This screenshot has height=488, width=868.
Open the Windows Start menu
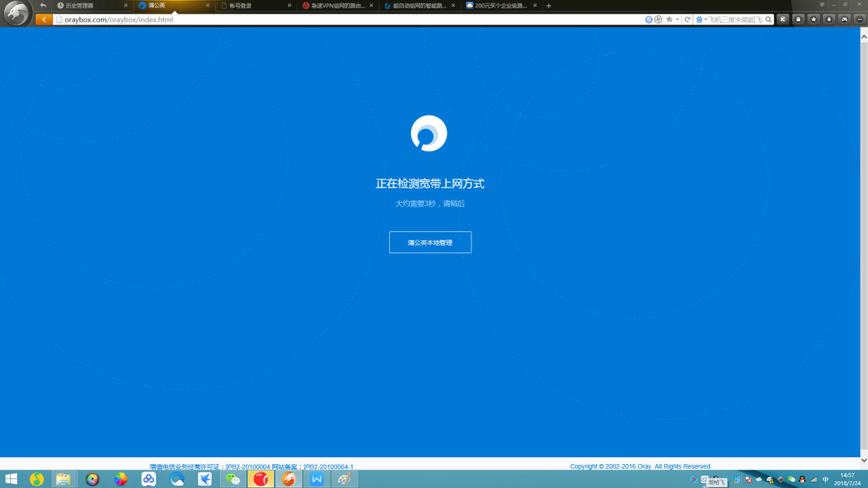[x=11, y=479]
